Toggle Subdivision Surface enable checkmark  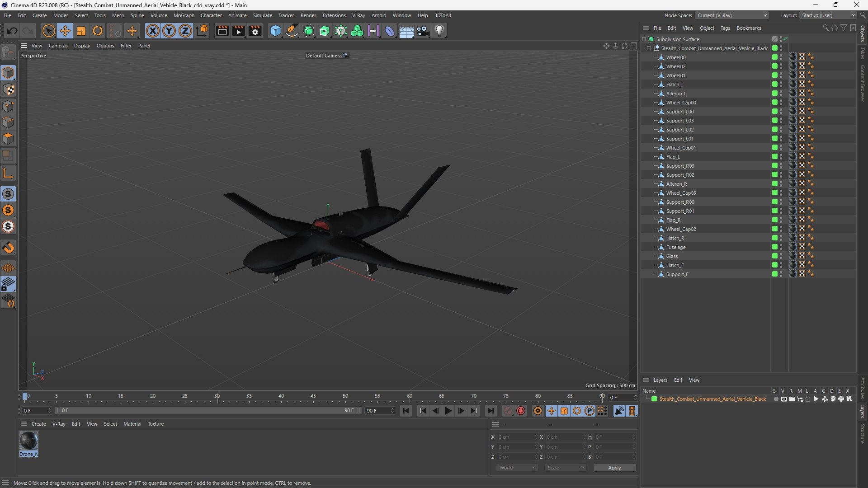786,39
